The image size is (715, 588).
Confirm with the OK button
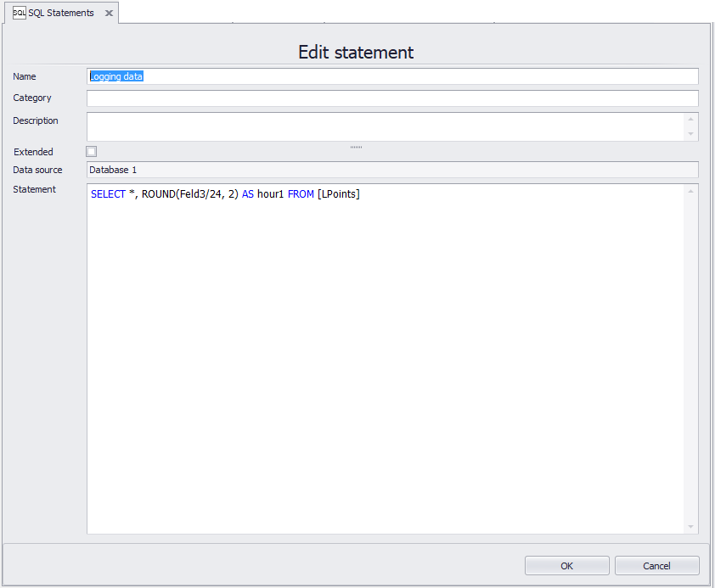tap(566, 566)
